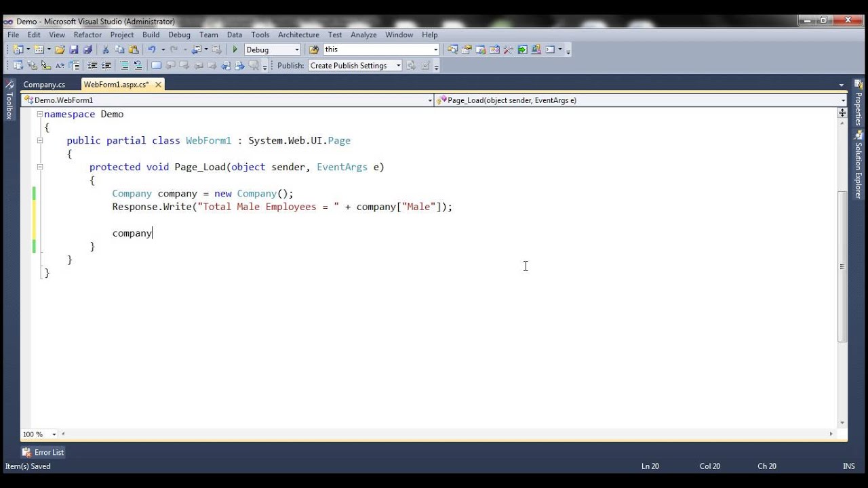Click the Open File folder icon
868x488 pixels.
(x=60, y=49)
